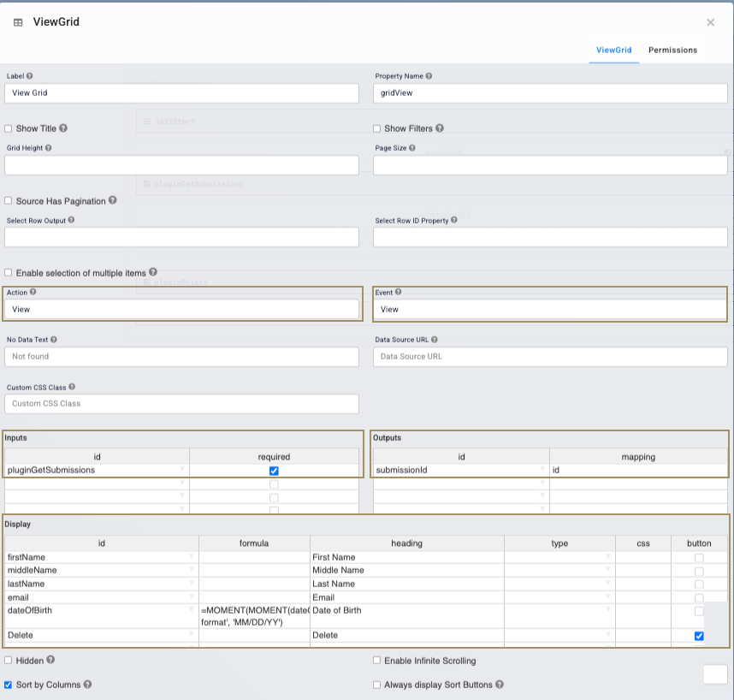Check Enable Infinite Scrolling

pos(376,661)
